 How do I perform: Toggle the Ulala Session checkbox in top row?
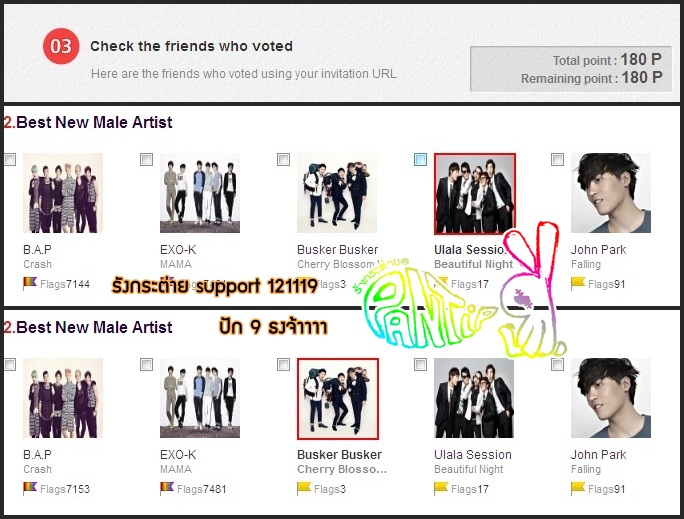pyautogui.click(x=421, y=160)
